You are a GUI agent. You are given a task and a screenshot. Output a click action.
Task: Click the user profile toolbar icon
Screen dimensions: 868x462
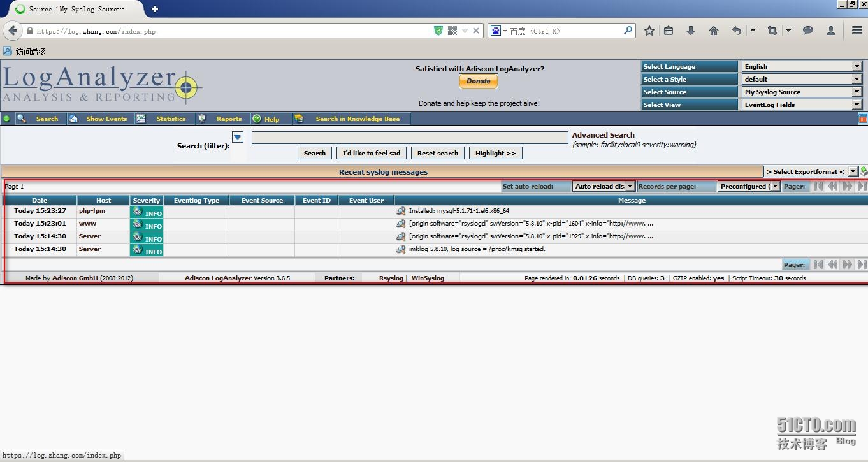coord(831,31)
